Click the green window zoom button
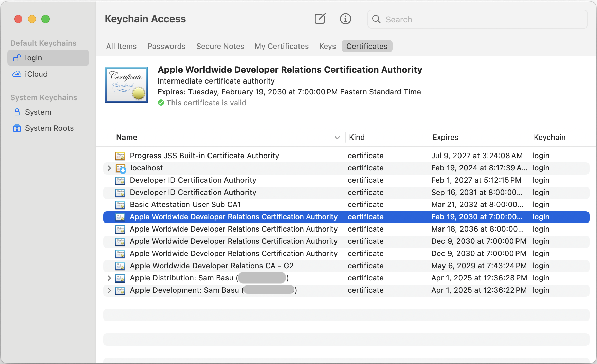The height and width of the screenshot is (364, 597). coord(46,19)
